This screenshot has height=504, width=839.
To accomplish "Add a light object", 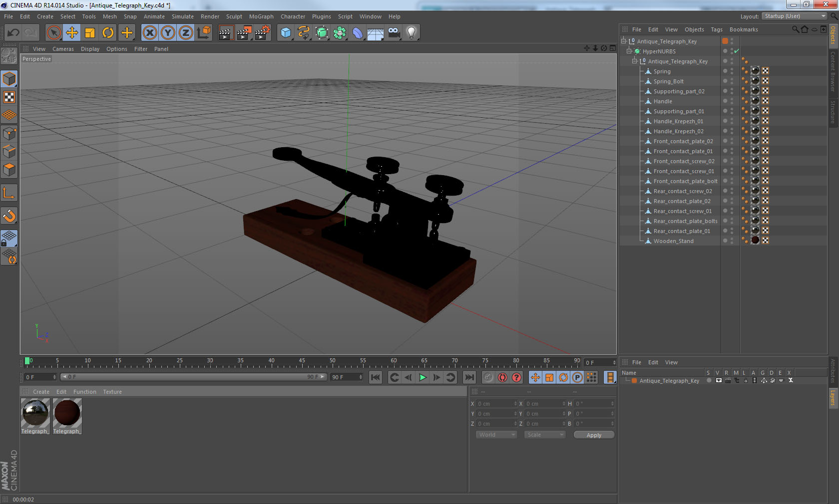I will (x=412, y=33).
